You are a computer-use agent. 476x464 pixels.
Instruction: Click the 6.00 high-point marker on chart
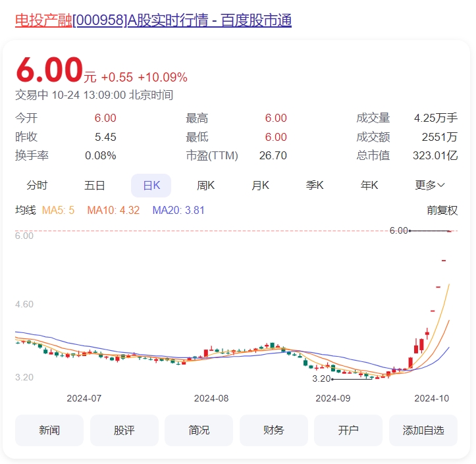398,230
